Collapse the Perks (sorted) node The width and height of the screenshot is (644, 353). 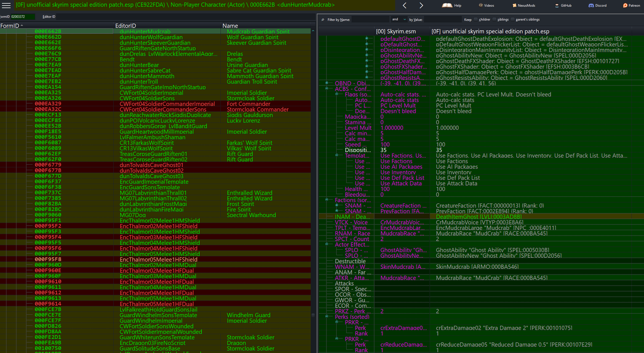pyautogui.click(x=327, y=317)
